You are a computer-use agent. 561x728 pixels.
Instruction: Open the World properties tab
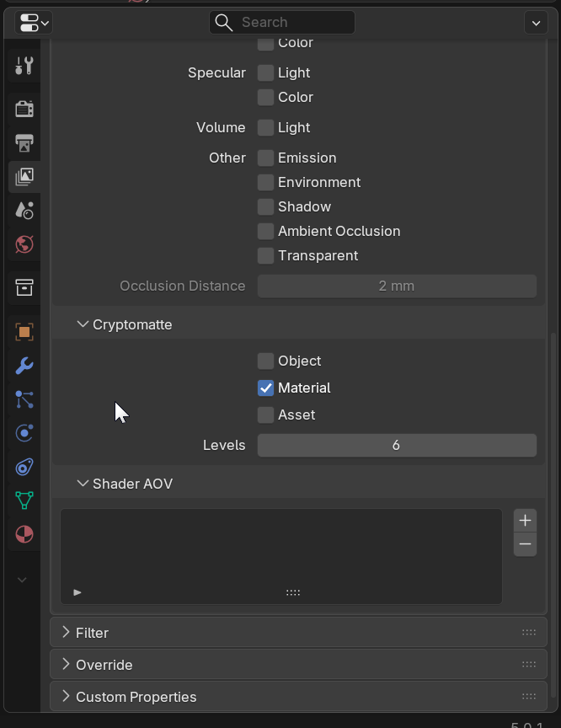coord(24,245)
